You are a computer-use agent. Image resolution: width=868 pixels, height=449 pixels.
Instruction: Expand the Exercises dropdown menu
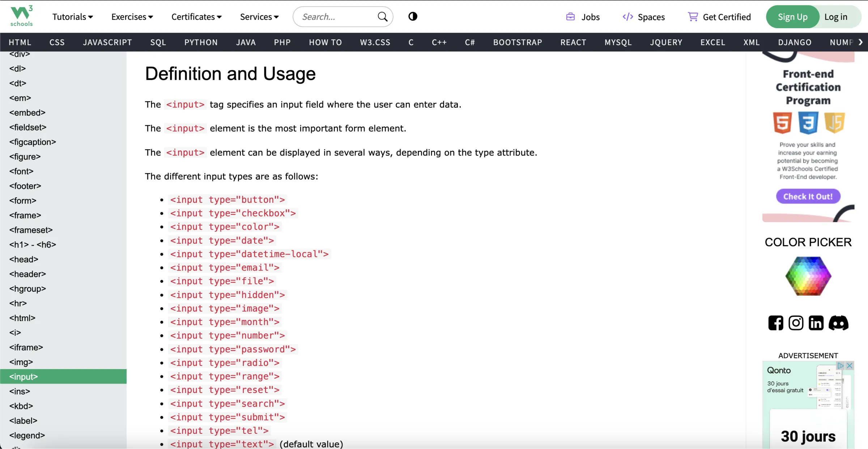point(132,17)
